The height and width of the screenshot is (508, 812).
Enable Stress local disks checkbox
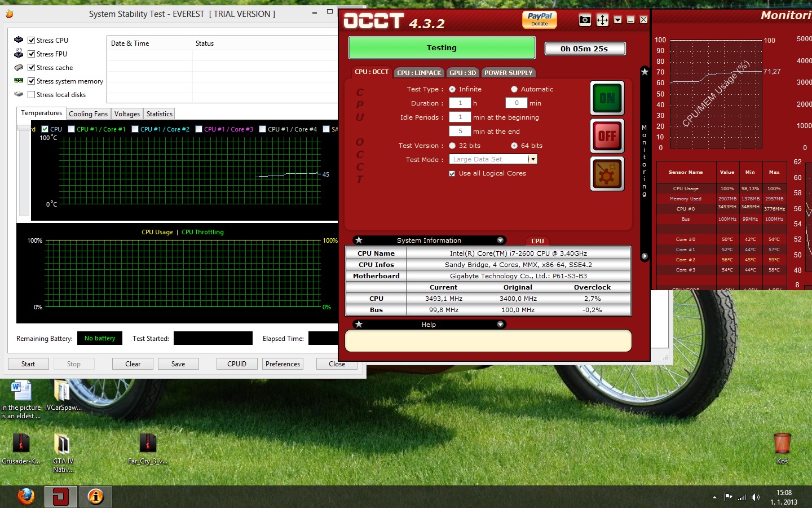(x=32, y=94)
